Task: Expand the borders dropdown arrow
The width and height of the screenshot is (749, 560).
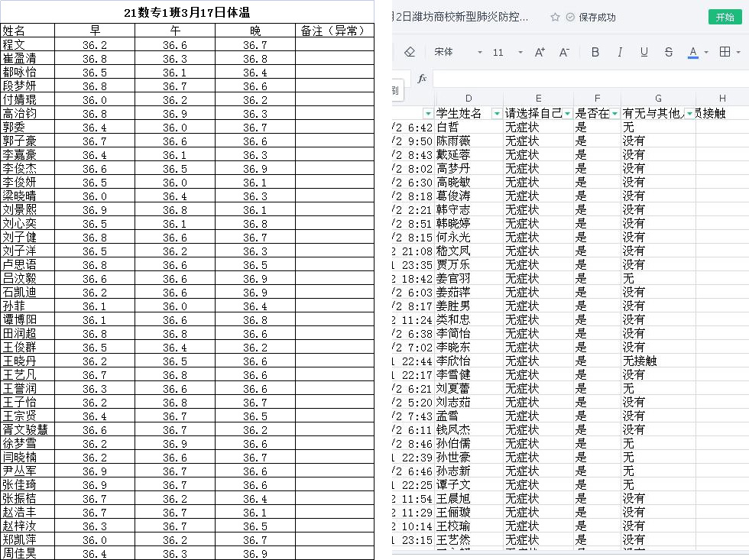Action: pos(738,53)
